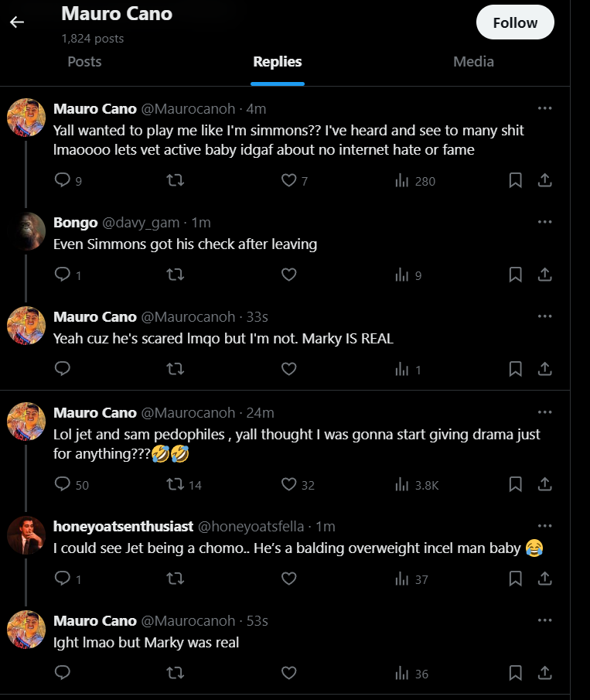Viewport: 590px width, 700px height.
Task: Click the back arrow at top left
Action: pyautogui.click(x=17, y=22)
